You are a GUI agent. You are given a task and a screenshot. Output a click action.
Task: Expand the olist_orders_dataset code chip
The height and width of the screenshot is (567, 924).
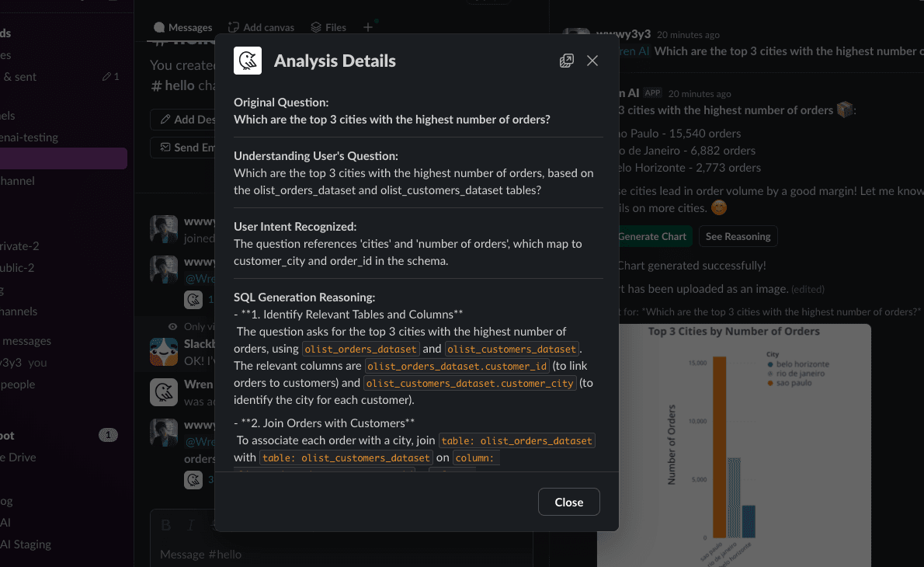click(x=360, y=350)
